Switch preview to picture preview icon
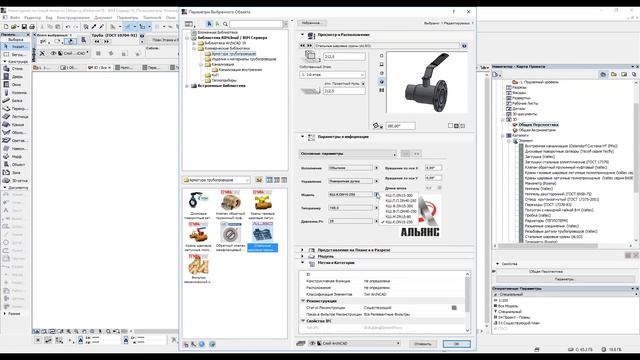This screenshot has height=360, width=640. pos(382,90)
